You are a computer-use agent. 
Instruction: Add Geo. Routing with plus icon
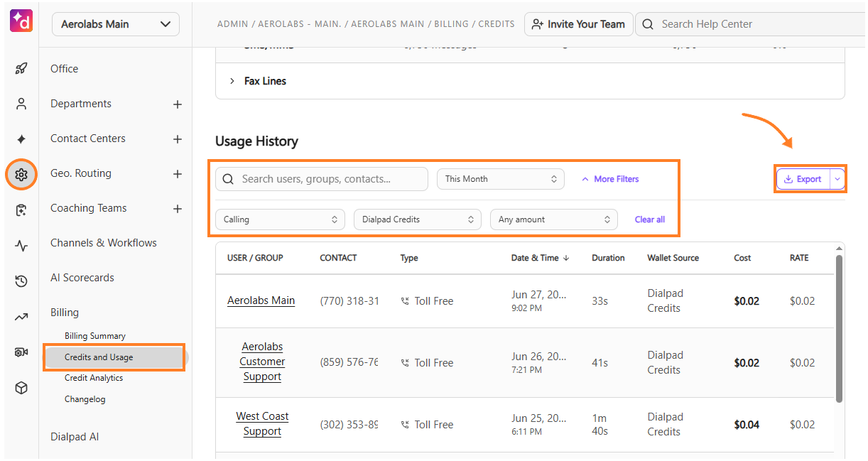click(x=178, y=174)
